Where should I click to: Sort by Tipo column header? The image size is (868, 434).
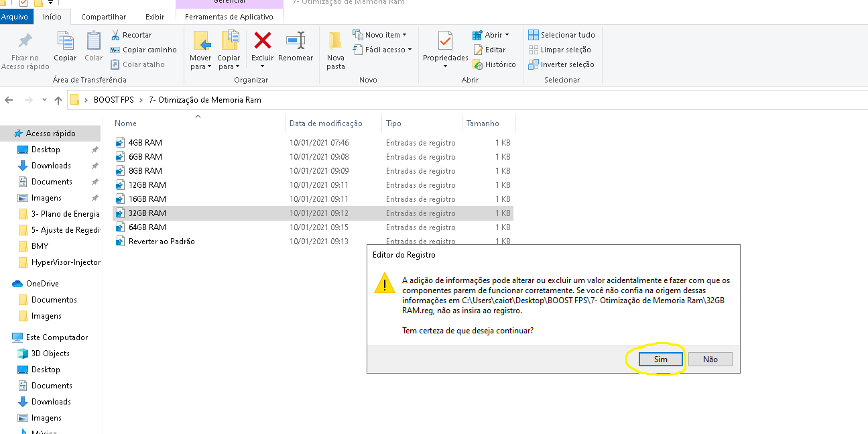pos(393,123)
